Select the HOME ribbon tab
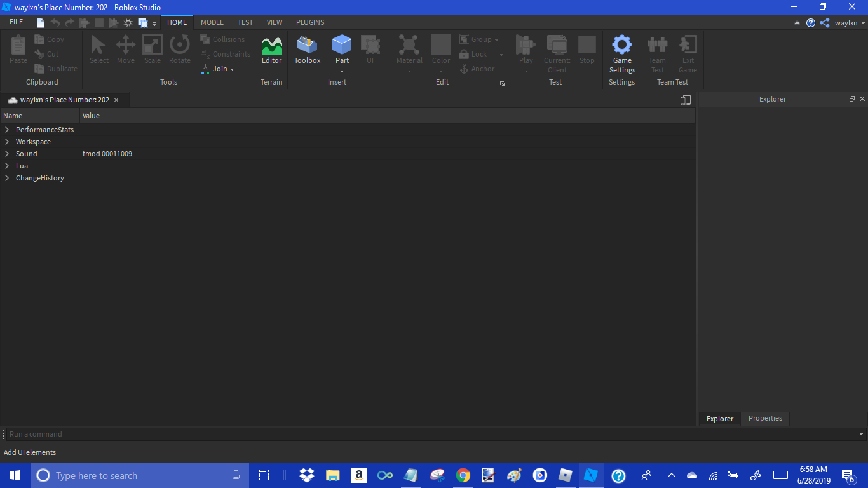This screenshot has width=868, height=488. [x=177, y=22]
